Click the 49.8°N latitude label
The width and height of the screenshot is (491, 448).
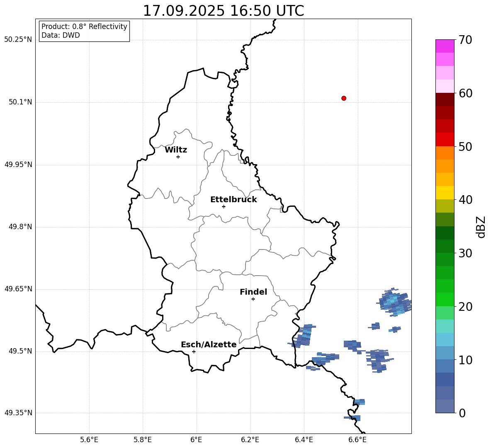tap(20, 227)
